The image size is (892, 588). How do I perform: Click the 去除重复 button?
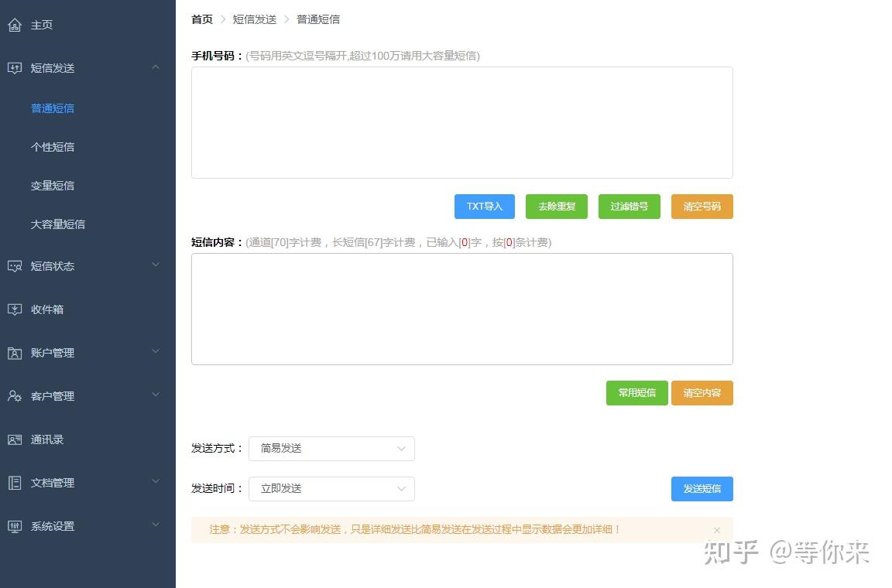[557, 207]
